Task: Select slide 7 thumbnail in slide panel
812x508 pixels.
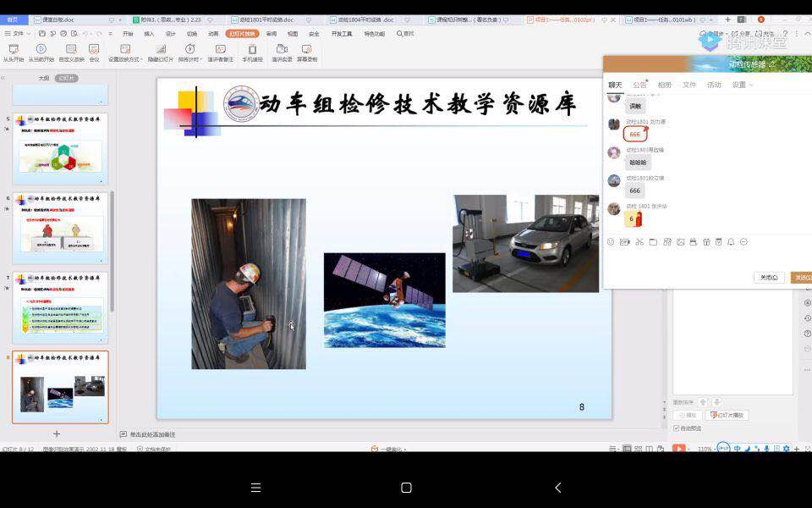Action: point(60,306)
